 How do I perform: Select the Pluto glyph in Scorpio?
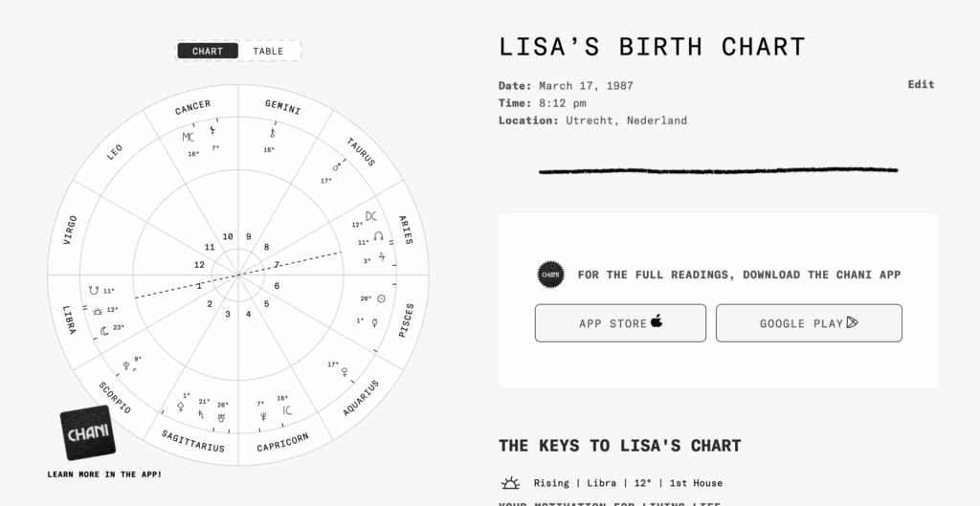pyautogui.click(x=125, y=366)
